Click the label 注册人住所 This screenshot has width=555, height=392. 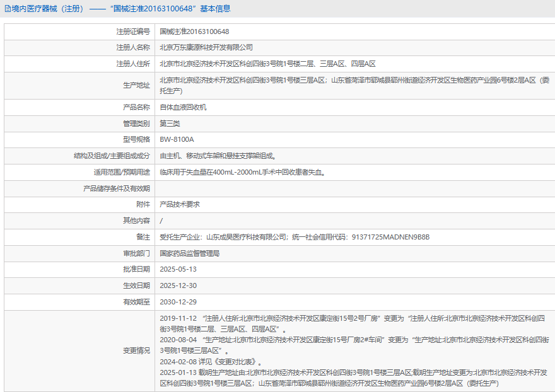[133, 64]
